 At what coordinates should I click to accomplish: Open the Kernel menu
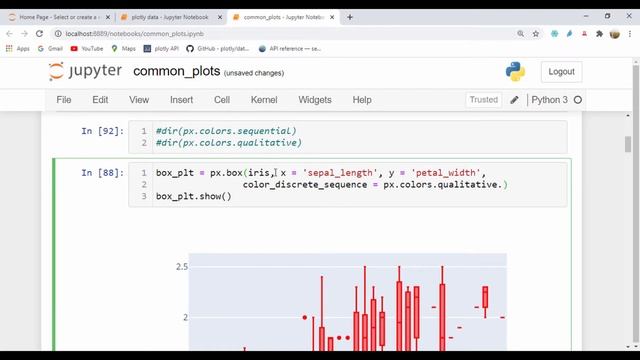tap(264, 100)
